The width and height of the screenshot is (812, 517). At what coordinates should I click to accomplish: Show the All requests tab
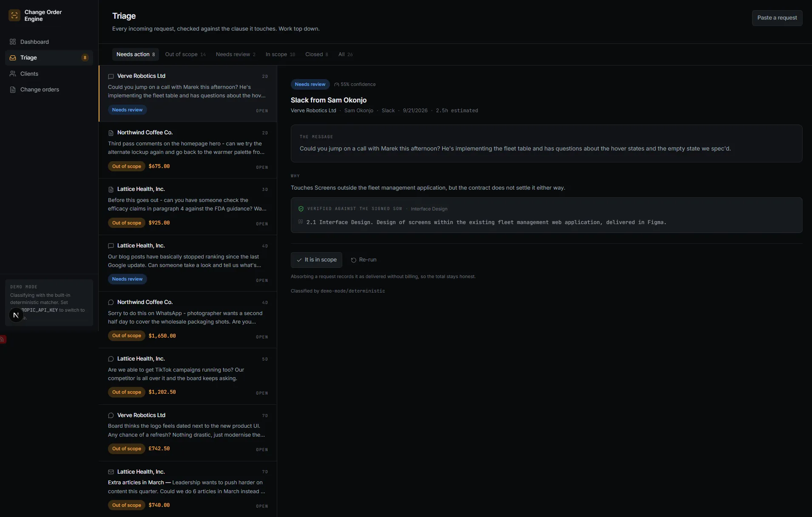pyautogui.click(x=345, y=54)
